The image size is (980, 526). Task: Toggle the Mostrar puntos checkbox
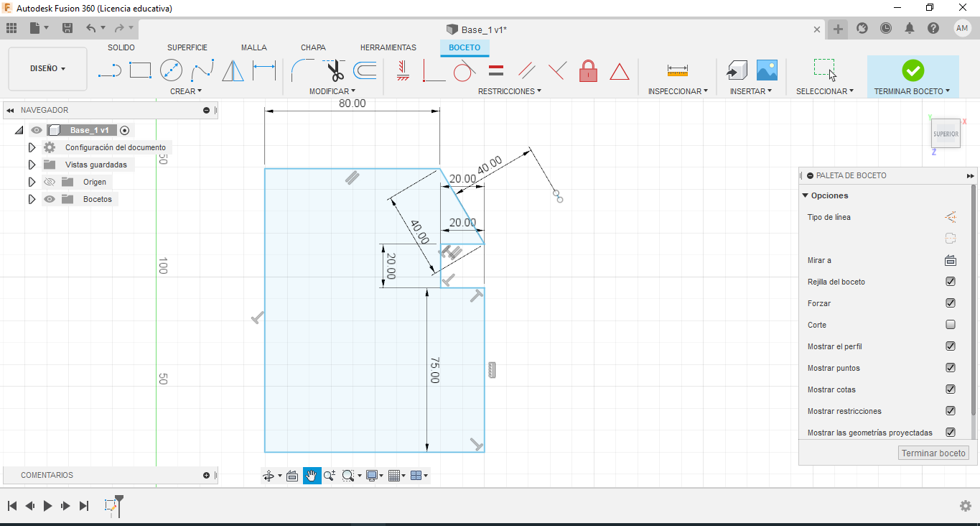951,368
